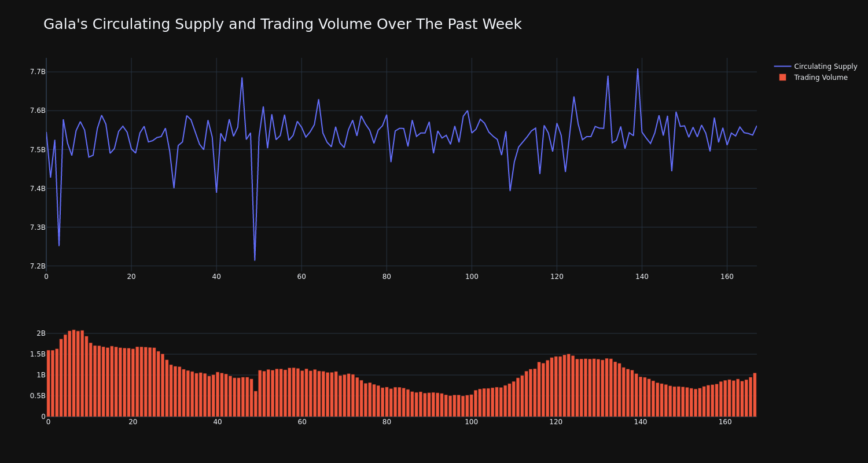Click the 7.5B label on supply axis
This screenshot has width=868, height=463.
click(x=38, y=149)
